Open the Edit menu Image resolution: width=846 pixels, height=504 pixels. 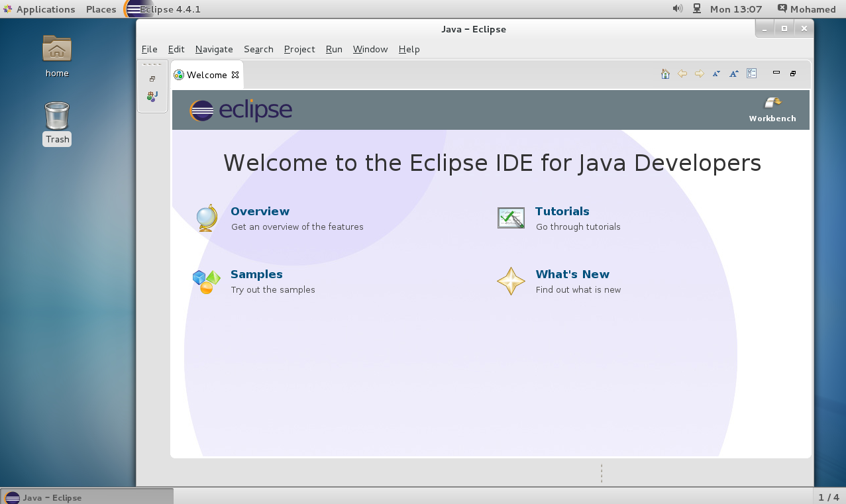(176, 49)
